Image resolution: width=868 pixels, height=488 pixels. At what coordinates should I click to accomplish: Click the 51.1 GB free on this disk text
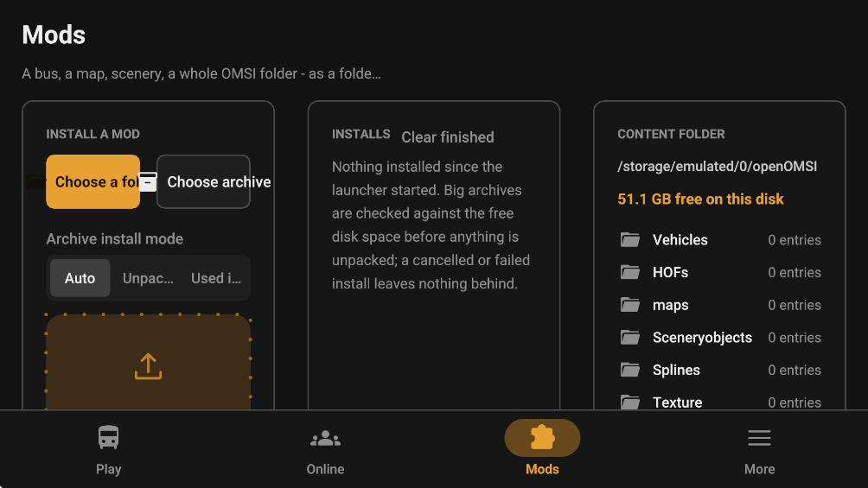700,200
